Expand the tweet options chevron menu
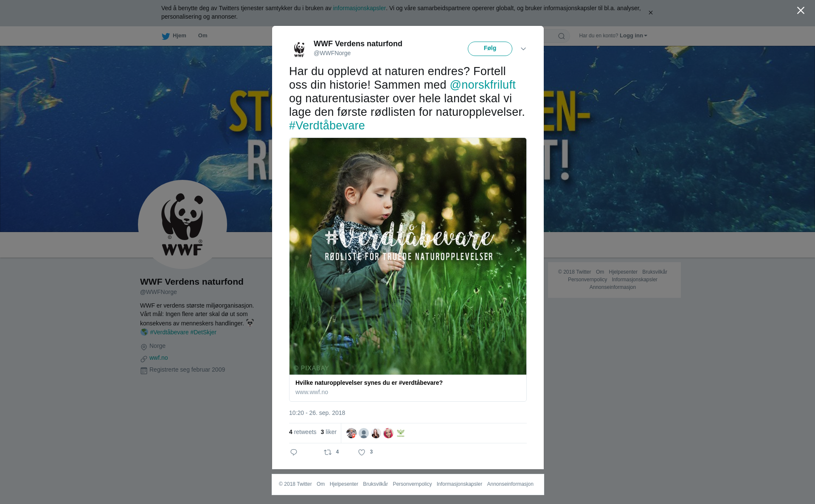The height and width of the screenshot is (504, 815). [x=523, y=49]
